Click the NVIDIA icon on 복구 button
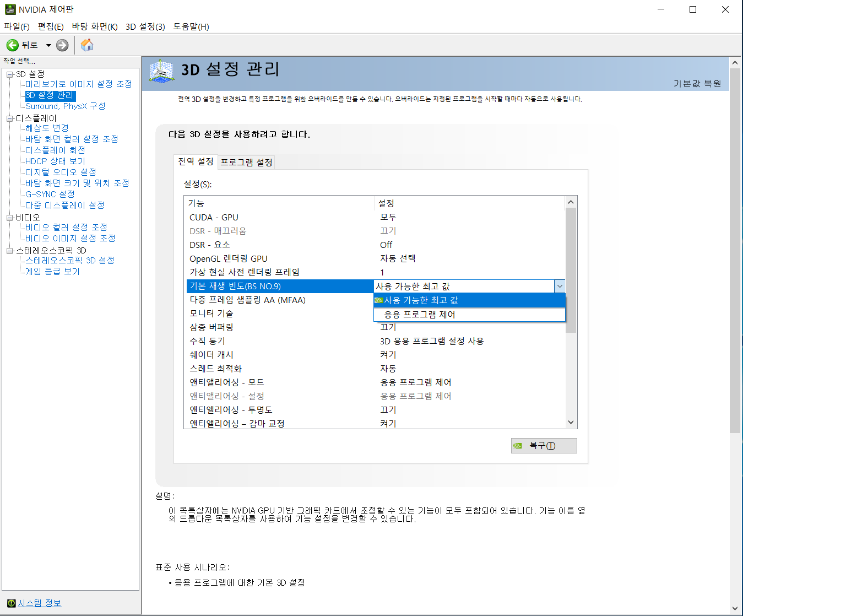Screen dimensions: 846x616 click(517, 446)
